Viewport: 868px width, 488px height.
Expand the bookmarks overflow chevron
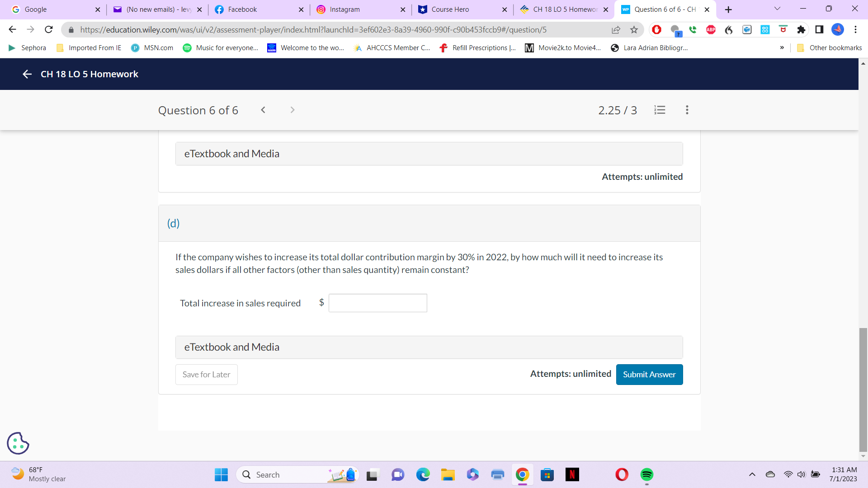click(782, 47)
